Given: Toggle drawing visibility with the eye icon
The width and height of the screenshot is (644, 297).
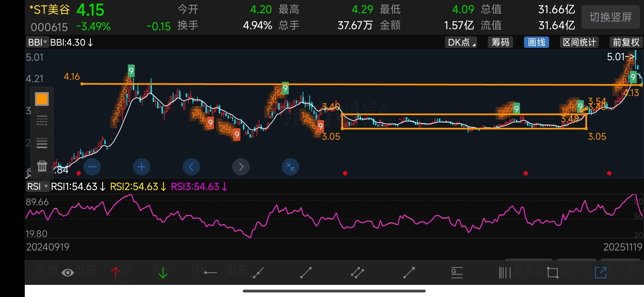Looking at the screenshot, I should tap(68, 273).
